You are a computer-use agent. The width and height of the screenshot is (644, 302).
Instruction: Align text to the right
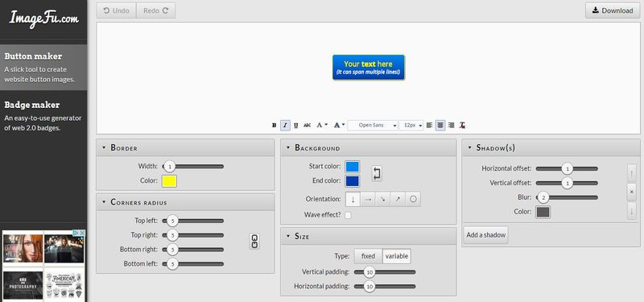[451, 126]
